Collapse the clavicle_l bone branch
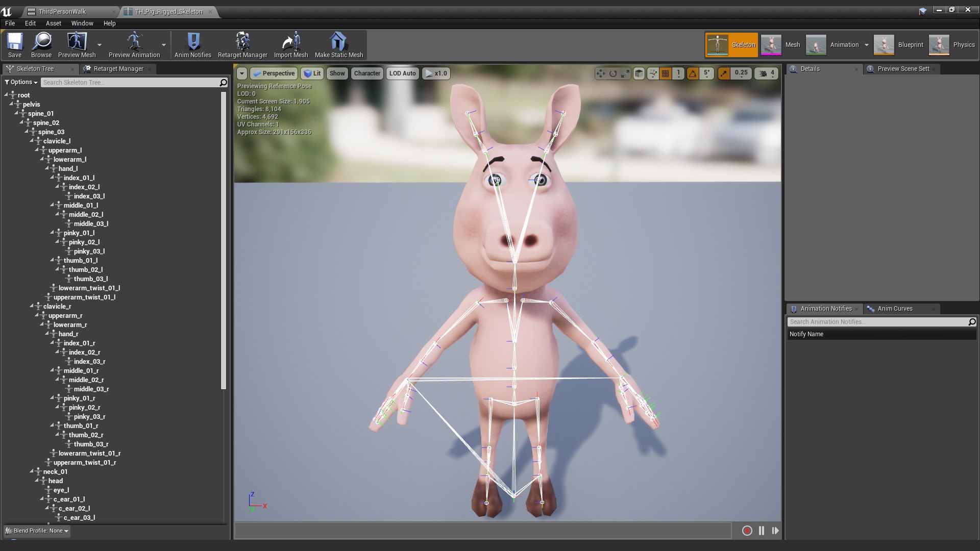Image resolution: width=980 pixels, height=551 pixels. click(32, 141)
